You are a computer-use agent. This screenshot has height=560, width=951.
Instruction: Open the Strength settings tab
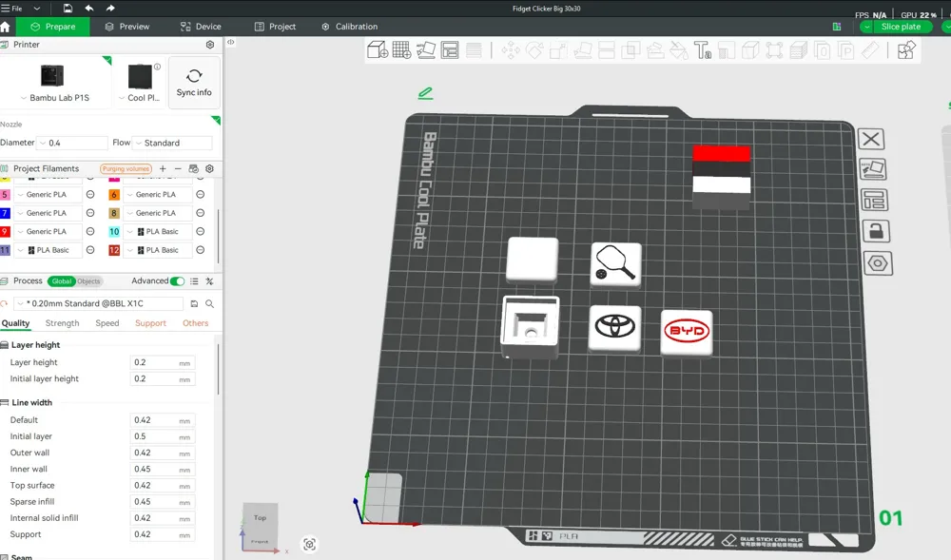pyautogui.click(x=63, y=323)
